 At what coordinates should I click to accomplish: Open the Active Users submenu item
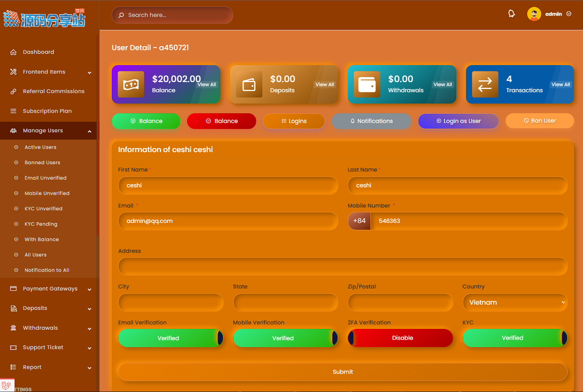(40, 147)
